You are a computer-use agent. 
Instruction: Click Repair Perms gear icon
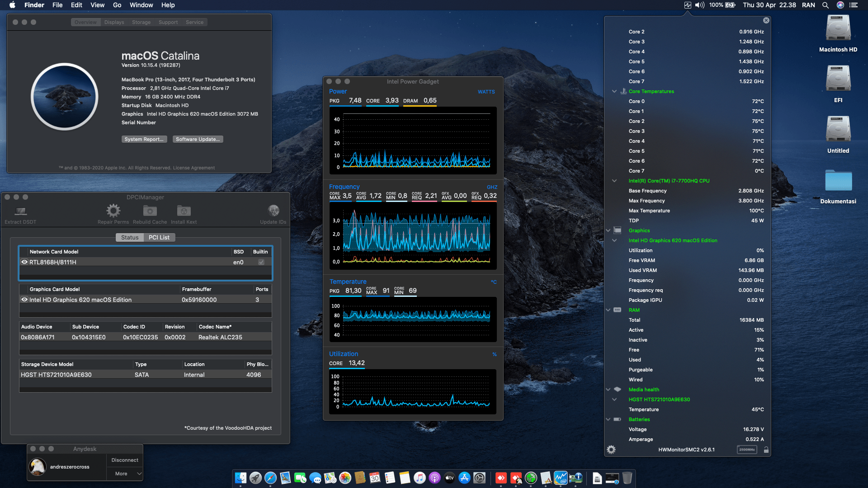(113, 211)
